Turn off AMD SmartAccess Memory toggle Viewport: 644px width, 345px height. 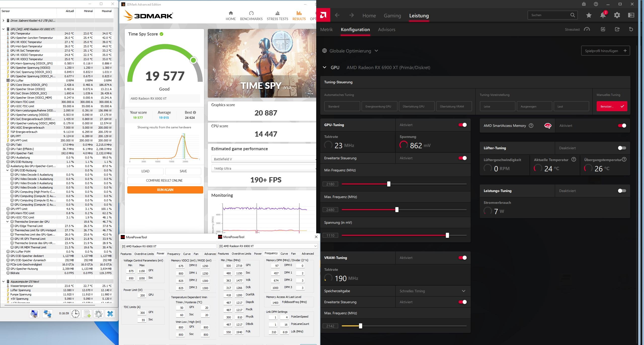pyautogui.click(x=622, y=126)
